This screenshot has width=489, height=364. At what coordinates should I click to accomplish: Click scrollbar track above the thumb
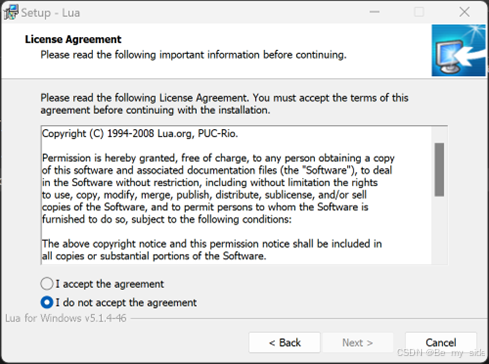tap(439, 135)
